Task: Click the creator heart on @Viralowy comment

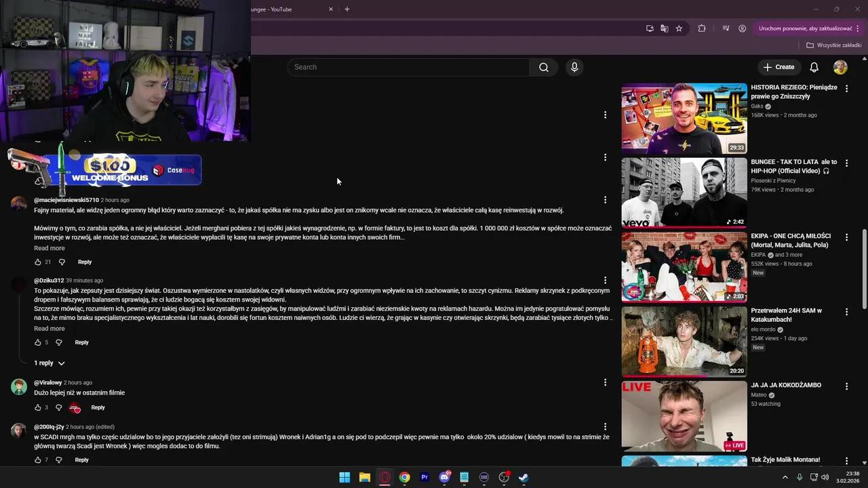Action: click(75, 407)
